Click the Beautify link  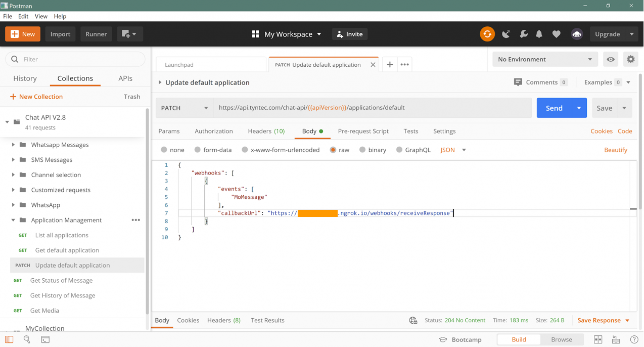click(616, 150)
